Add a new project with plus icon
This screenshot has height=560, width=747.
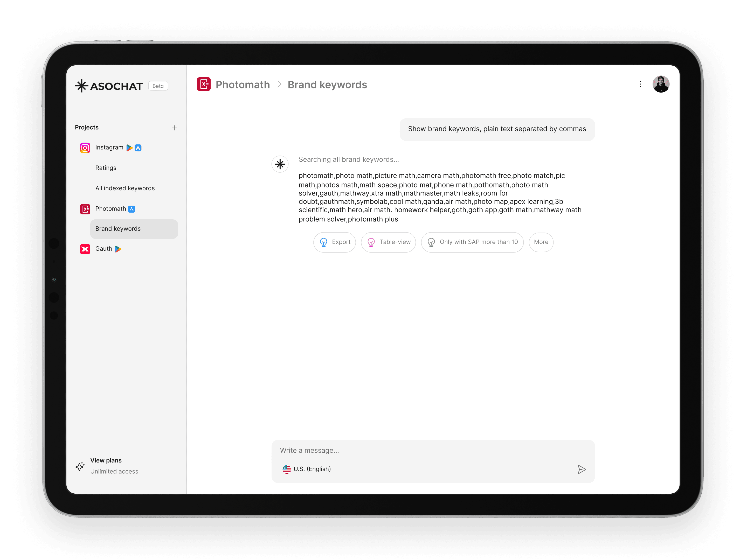(x=174, y=128)
